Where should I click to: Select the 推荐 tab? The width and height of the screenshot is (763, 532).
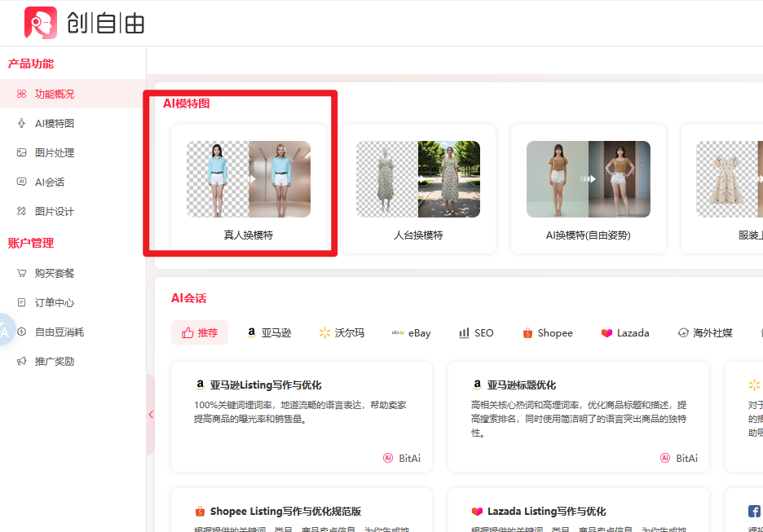pyautogui.click(x=200, y=332)
